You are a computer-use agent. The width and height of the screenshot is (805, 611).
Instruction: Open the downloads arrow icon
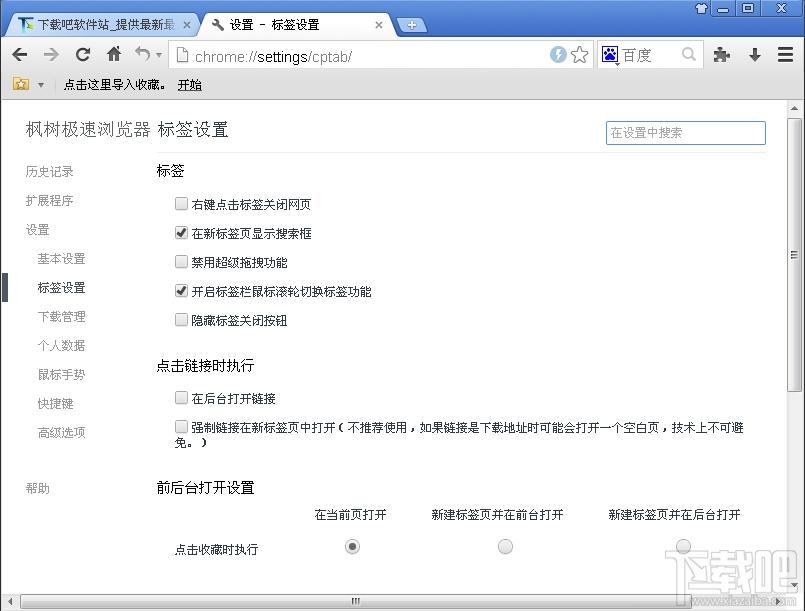[x=755, y=54]
